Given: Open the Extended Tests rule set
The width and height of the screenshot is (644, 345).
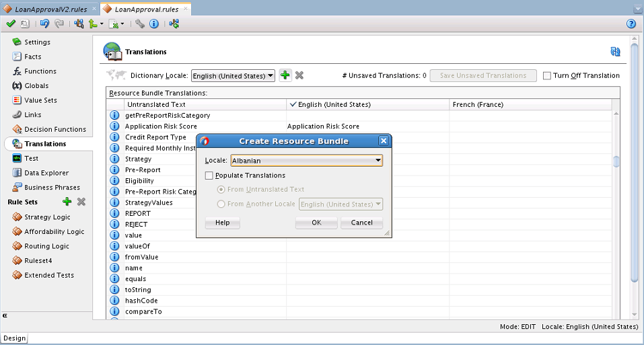Looking at the screenshot, I should pyautogui.click(x=49, y=275).
